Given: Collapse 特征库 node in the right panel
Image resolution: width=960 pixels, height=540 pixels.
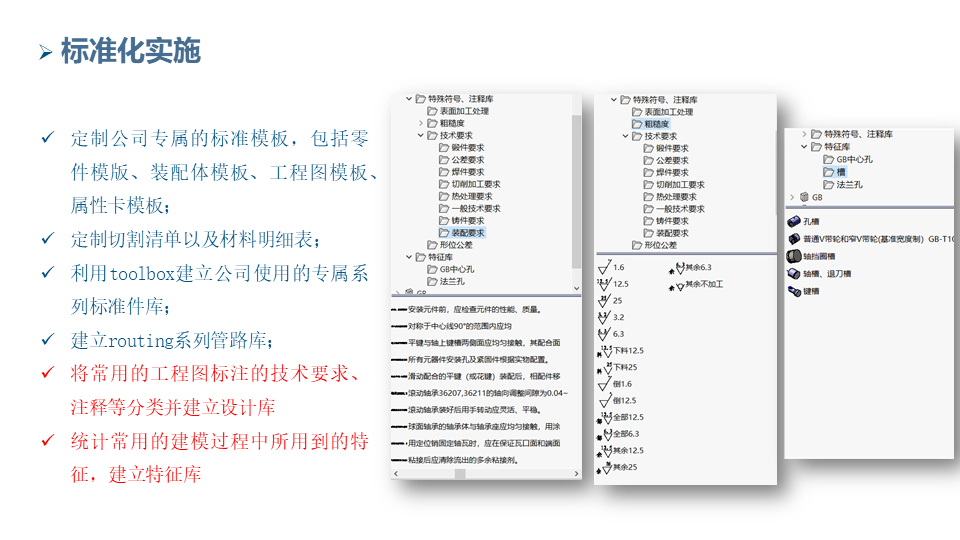Looking at the screenshot, I should click(x=803, y=147).
